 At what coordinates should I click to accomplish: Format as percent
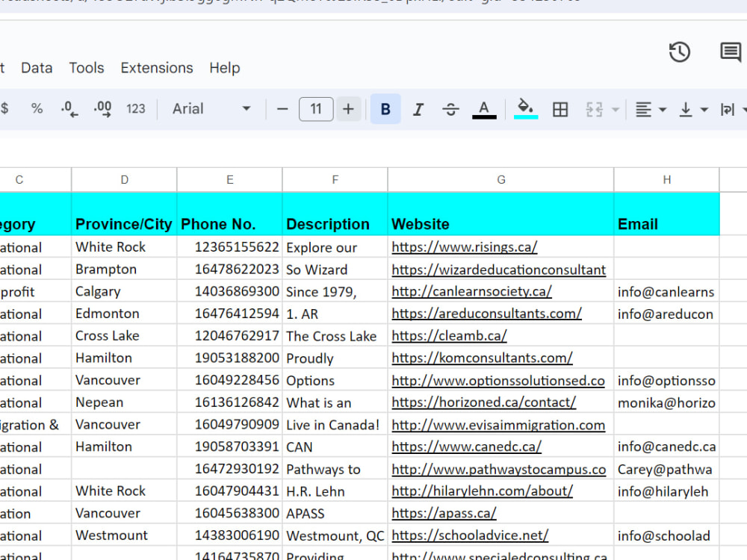37,108
